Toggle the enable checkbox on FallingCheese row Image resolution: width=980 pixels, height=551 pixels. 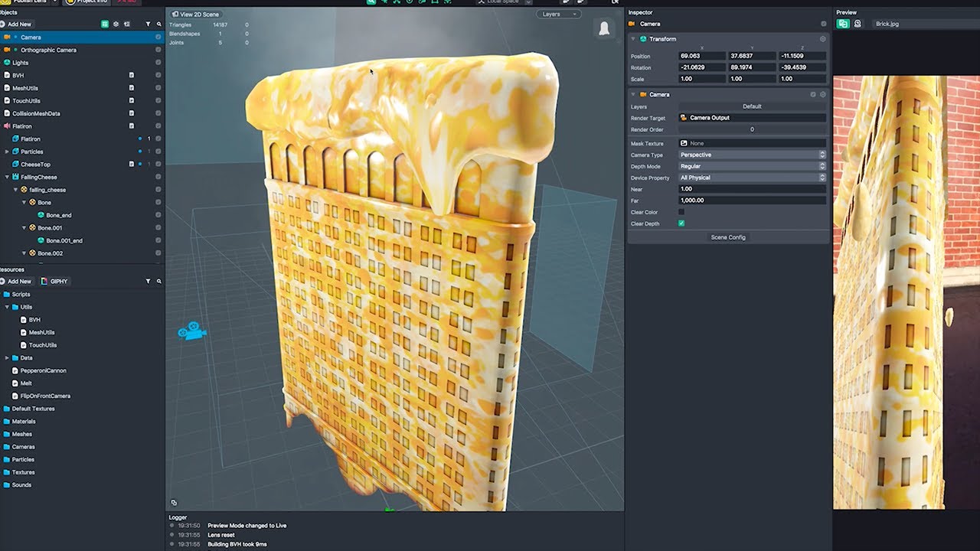click(158, 177)
